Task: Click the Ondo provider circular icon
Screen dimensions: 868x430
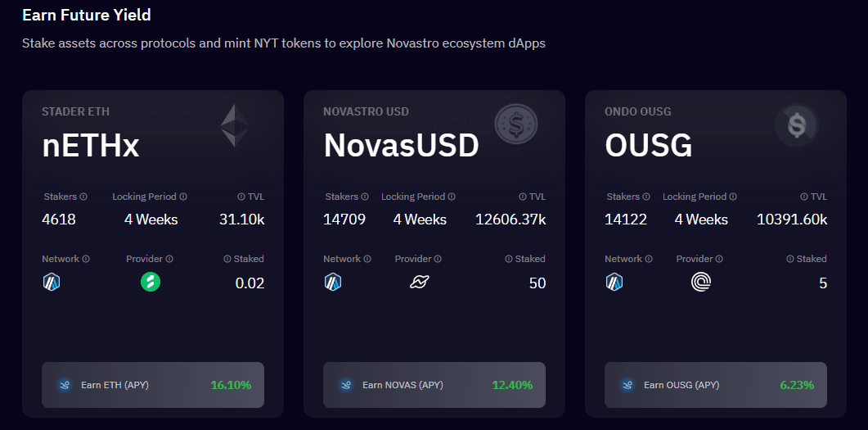Action: [x=701, y=283]
